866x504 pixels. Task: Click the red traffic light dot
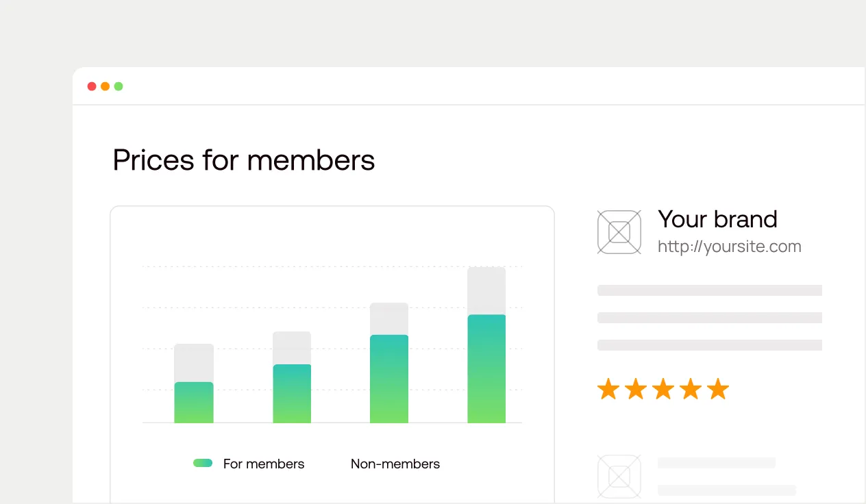[91, 86]
